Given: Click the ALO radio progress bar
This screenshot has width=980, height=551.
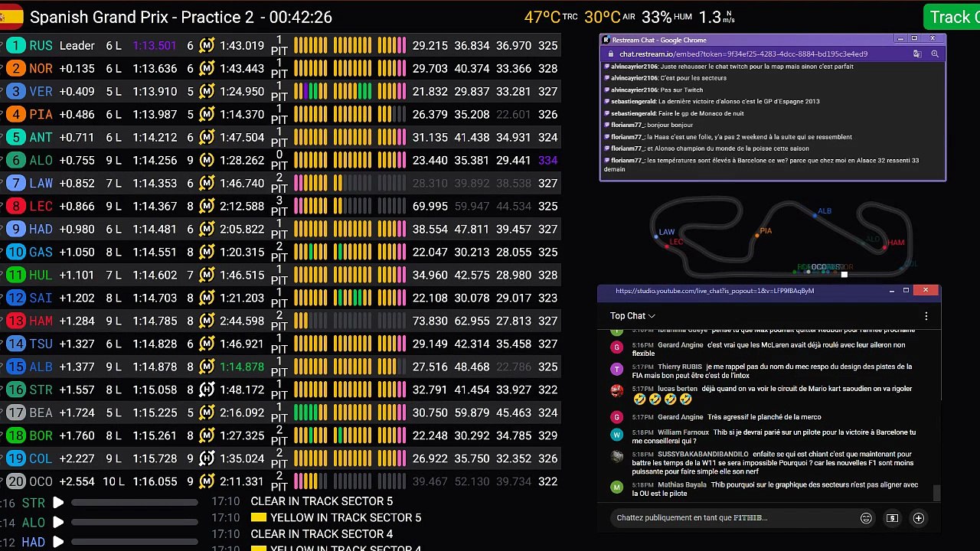Looking at the screenshot, I should point(135,523).
